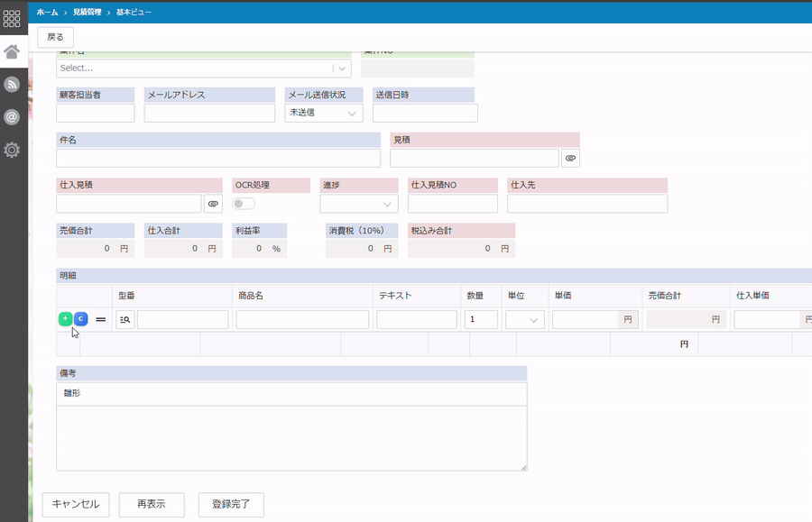
Task: Focus the 仕入見積NO input field
Action: 453,204
